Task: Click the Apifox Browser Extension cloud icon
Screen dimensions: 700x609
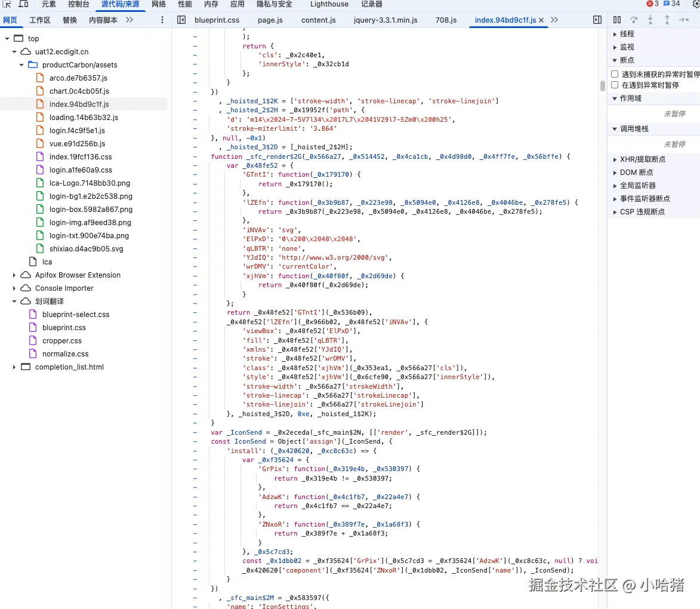Action: tap(26, 275)
